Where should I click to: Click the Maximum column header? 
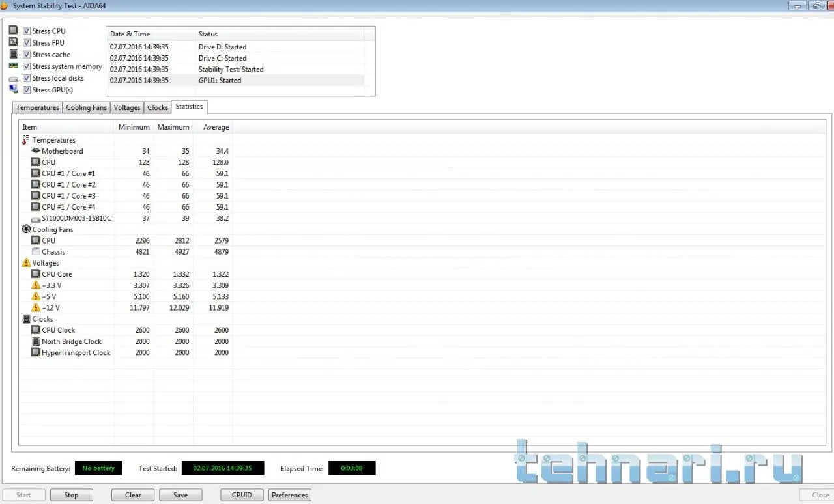point(173,127)
